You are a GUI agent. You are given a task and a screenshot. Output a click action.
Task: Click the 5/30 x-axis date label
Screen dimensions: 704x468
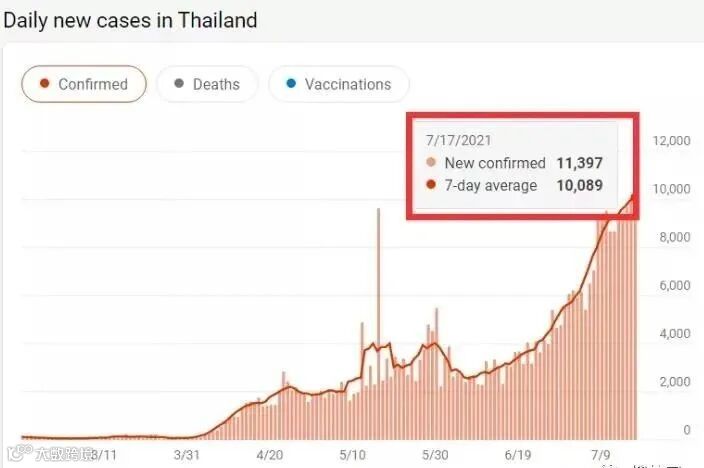(435, 455)
